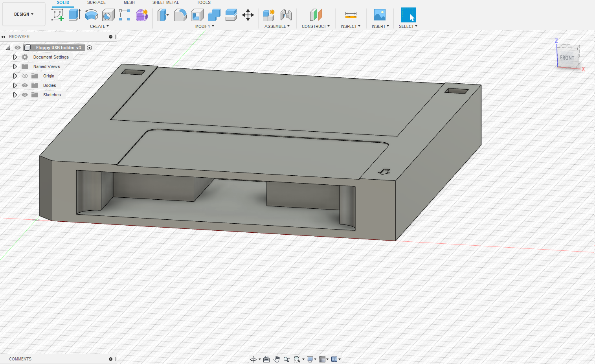Switch to the SURFACE tab
595x364 pixels.
coord(96,2)
